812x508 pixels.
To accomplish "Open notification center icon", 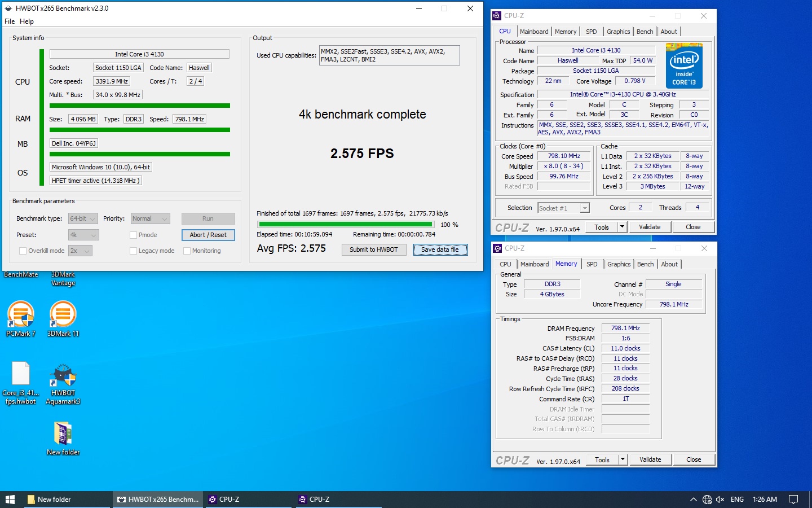I will (793, 500).
